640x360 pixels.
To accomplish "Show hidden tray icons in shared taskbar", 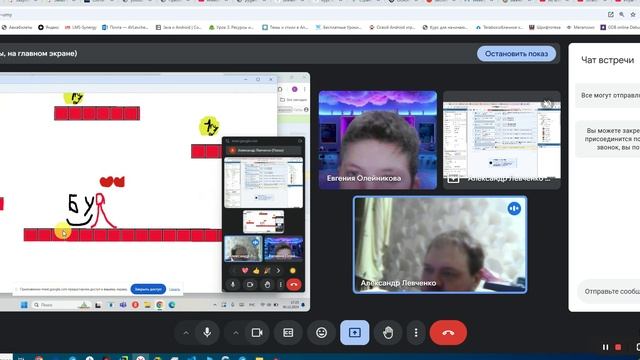I will pyautogui.click(x=215, y=305).
